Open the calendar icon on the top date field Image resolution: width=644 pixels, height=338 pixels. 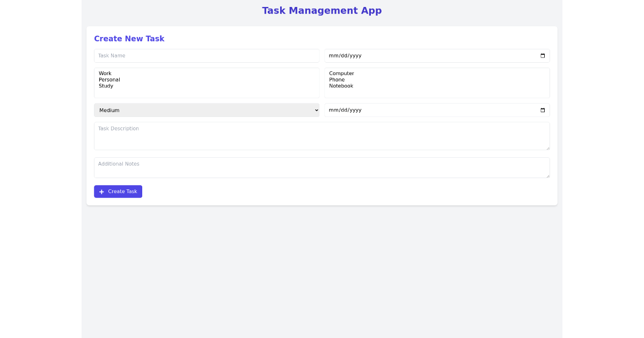pyautogui.click(x=543, y=56)
